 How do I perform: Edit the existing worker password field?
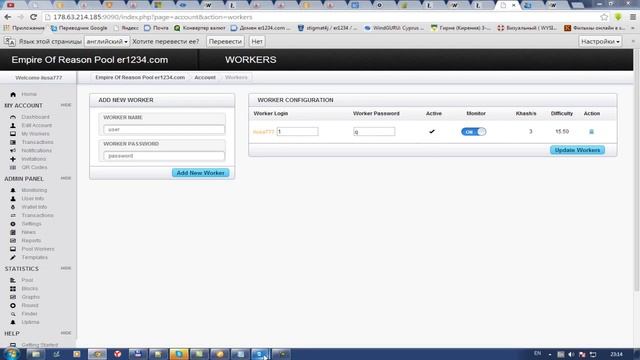pyautogui.click(x=374, y=132)
